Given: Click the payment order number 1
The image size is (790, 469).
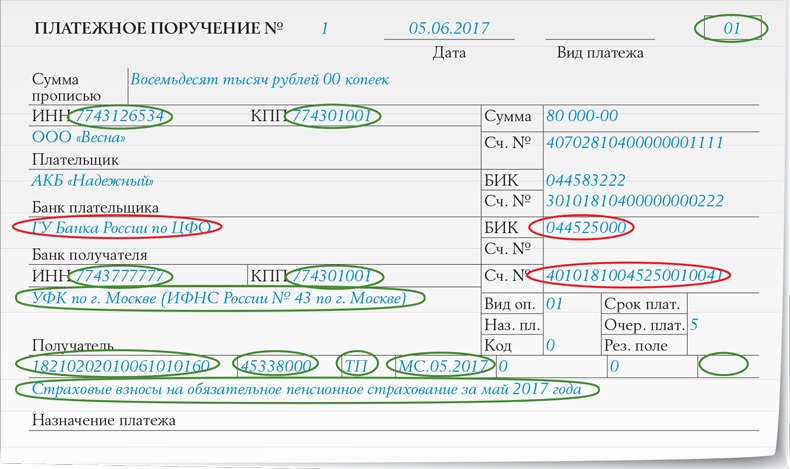Looking at the screenshot, I should [324, 28].
